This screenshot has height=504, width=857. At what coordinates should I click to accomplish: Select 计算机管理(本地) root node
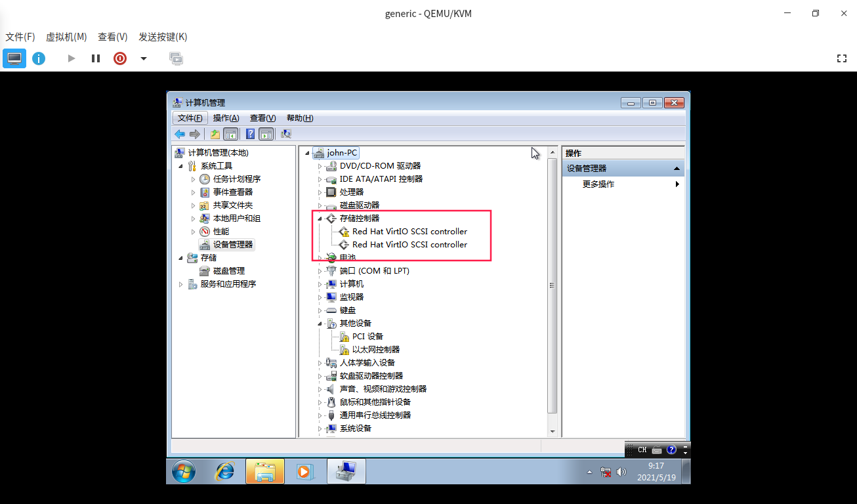point(218,152)
